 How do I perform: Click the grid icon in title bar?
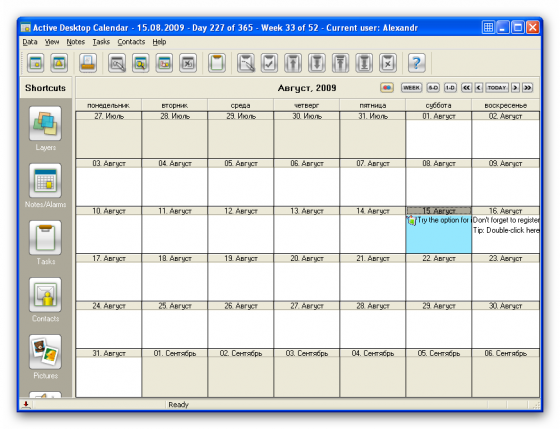[x=488, y=27]
